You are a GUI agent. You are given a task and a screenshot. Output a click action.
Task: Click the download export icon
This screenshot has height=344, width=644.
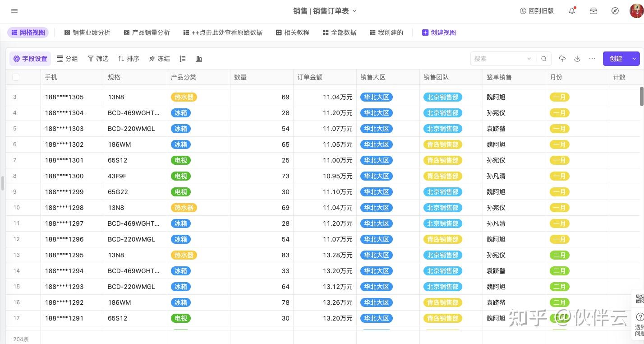577,59
